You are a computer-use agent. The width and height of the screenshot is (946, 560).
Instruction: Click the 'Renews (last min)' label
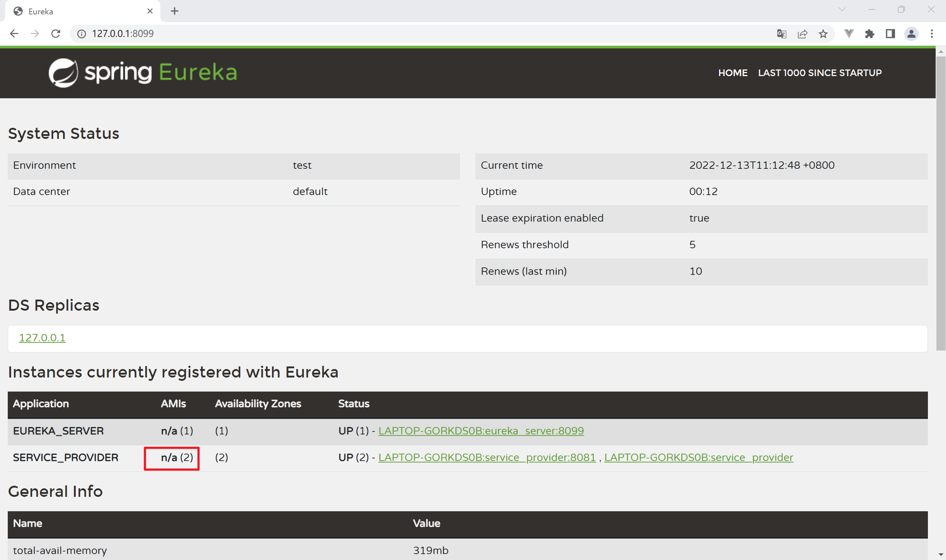coord(524,272)
